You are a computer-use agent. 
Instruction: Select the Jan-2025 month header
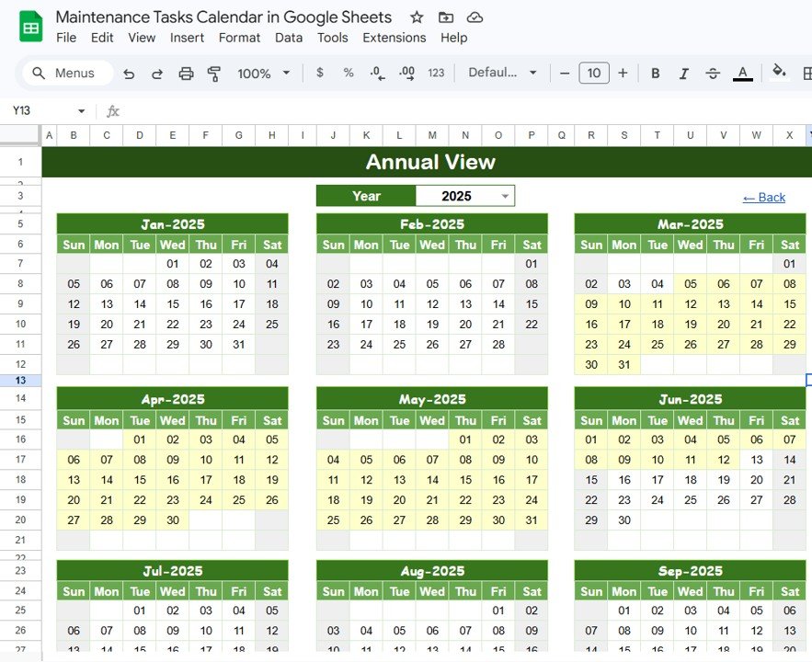tap(173, 224)
